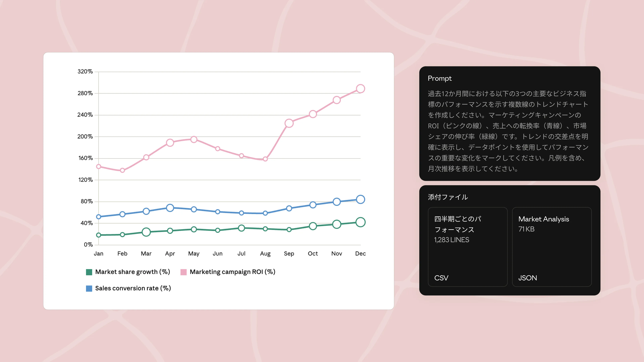Click the Prompt panel heading
Image resolution: width=644 pixels, height=362 pixels.
point(440,78)
